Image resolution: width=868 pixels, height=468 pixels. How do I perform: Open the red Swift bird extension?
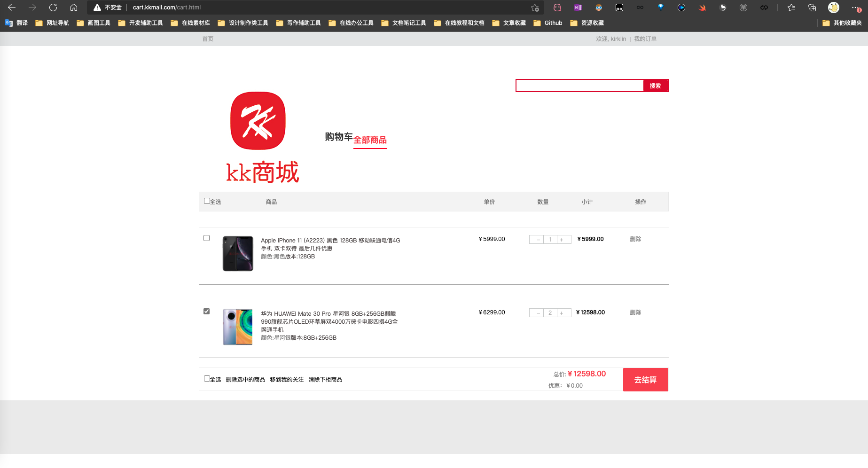point(702,8)
